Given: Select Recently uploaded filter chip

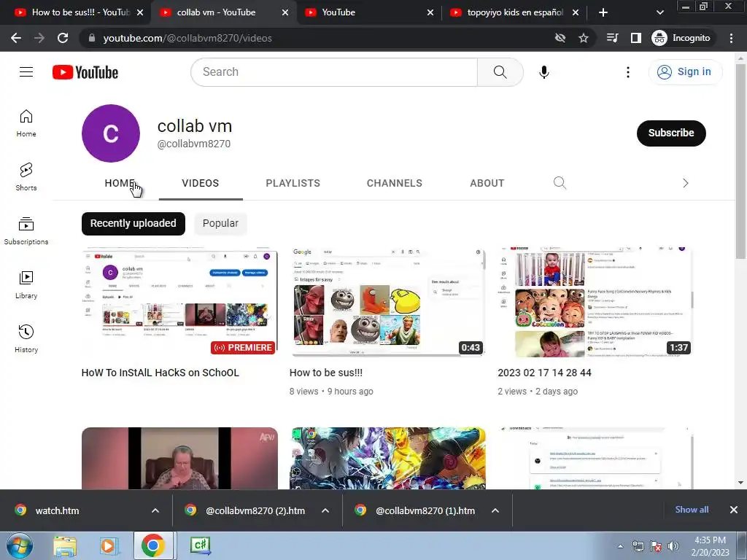Looking at the screenshot, I should pos(133,223).
